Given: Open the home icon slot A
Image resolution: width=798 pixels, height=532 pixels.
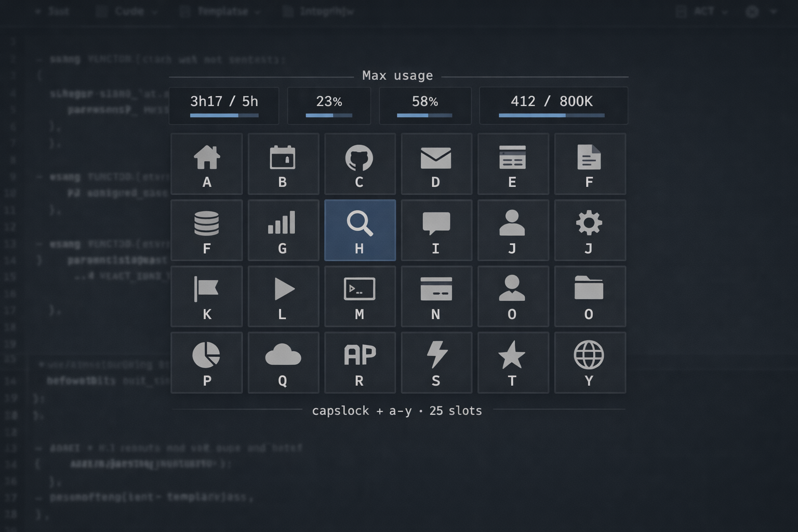Looking at the screenshot, I should coord(206,164).
